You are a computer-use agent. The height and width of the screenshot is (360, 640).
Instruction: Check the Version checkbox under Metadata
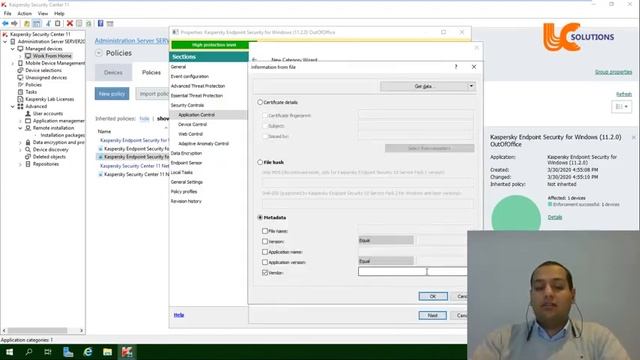(x=265, y=241)
